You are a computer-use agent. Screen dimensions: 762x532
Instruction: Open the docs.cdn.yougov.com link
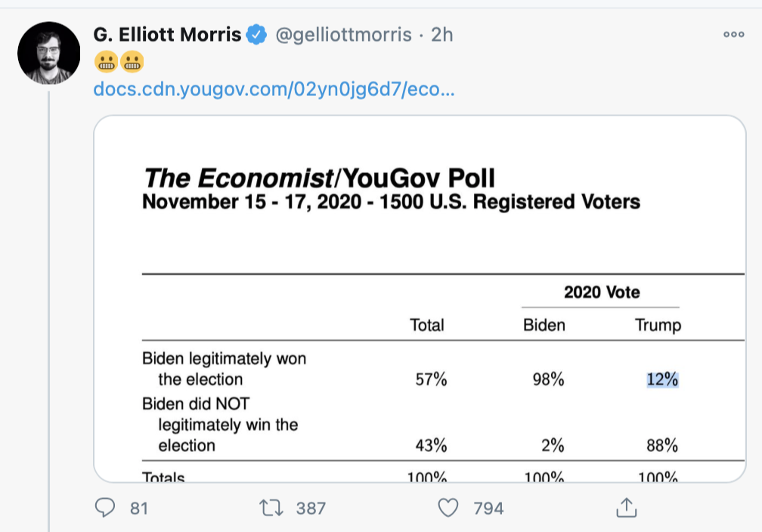pos(274,89)
